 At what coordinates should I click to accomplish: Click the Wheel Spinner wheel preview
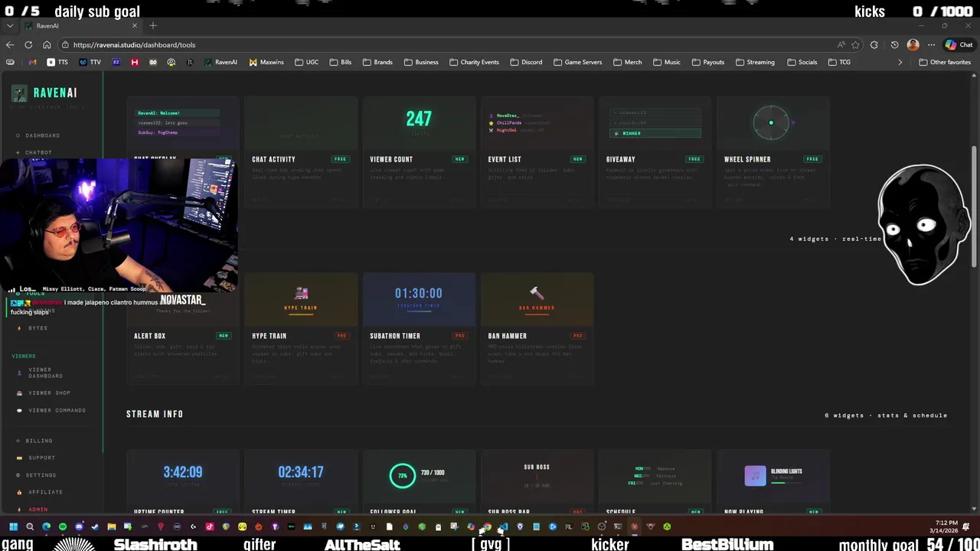771,122
